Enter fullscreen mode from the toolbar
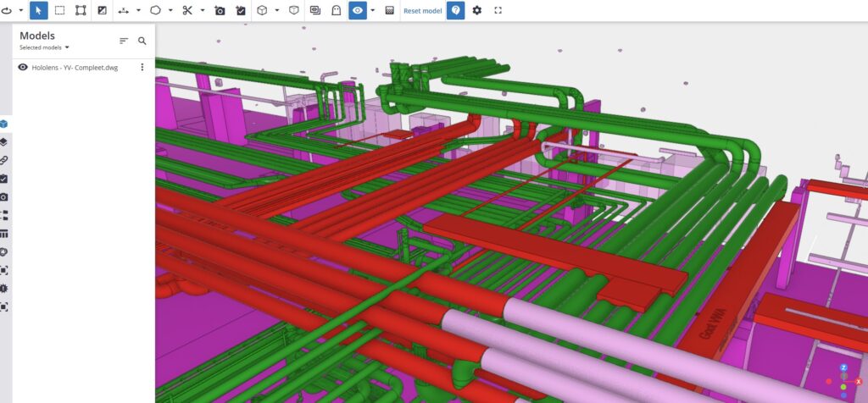 498,10
